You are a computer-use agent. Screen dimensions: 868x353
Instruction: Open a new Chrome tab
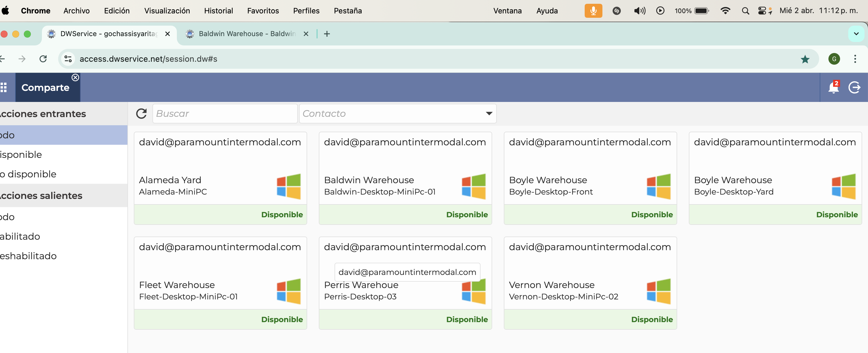click(x=327, y=34)
